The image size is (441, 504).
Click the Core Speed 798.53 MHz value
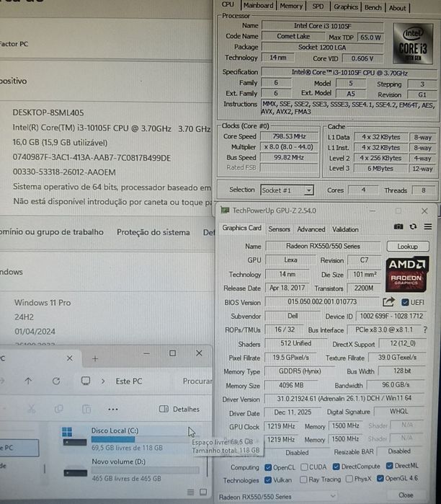[289, 136]
